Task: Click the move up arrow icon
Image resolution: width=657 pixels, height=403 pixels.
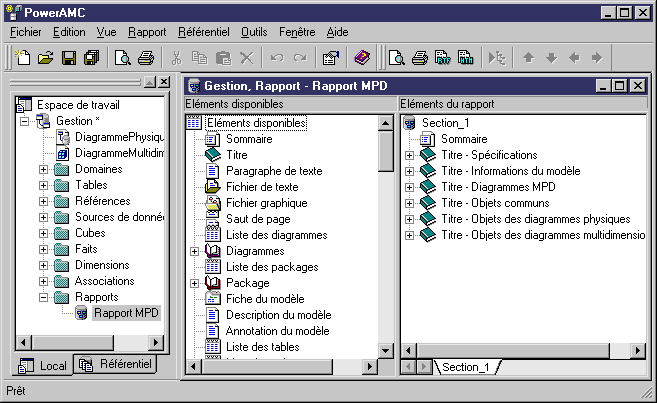Action: click(x=528, y=58)
